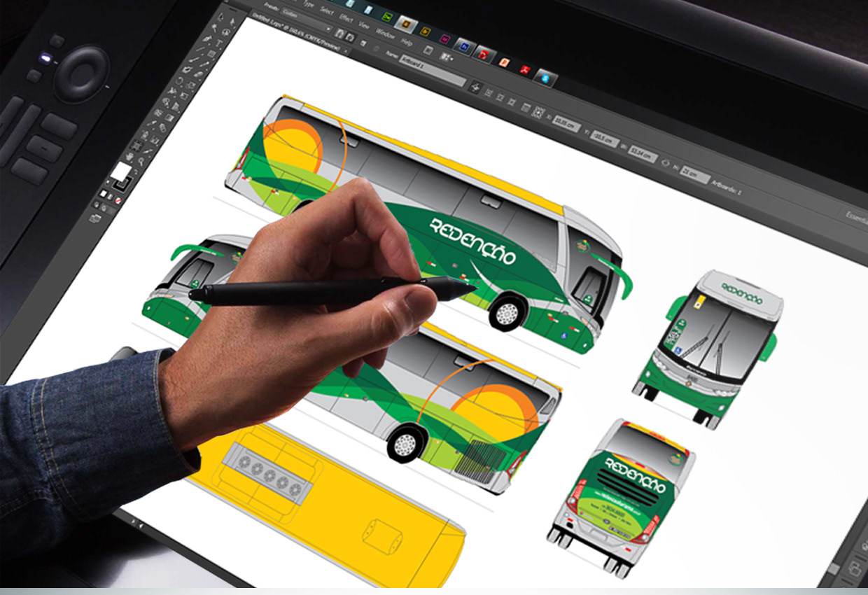The height and width of the screenshot is (595, 868).
Task: Set artboard orientation to Portrait
Action: pos(339,33)
